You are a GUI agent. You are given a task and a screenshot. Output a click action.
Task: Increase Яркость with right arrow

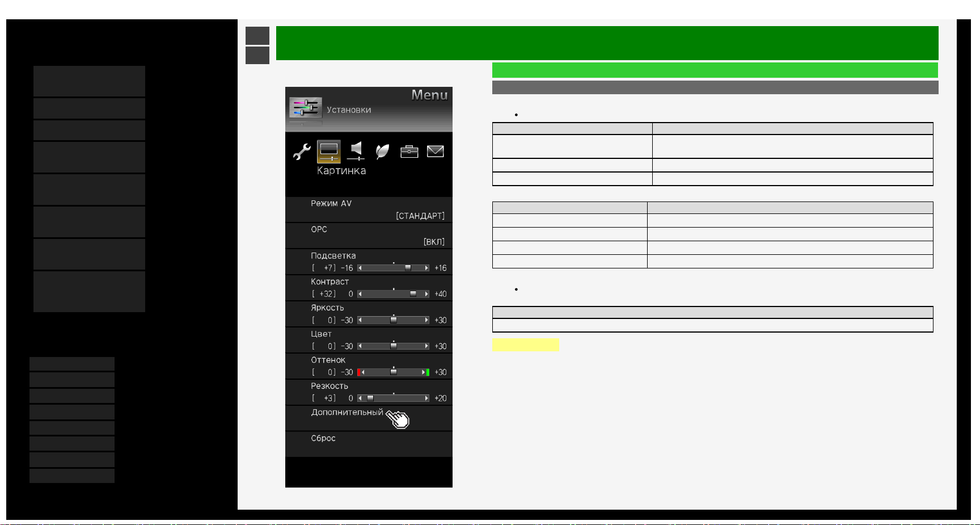pos(426,320)
